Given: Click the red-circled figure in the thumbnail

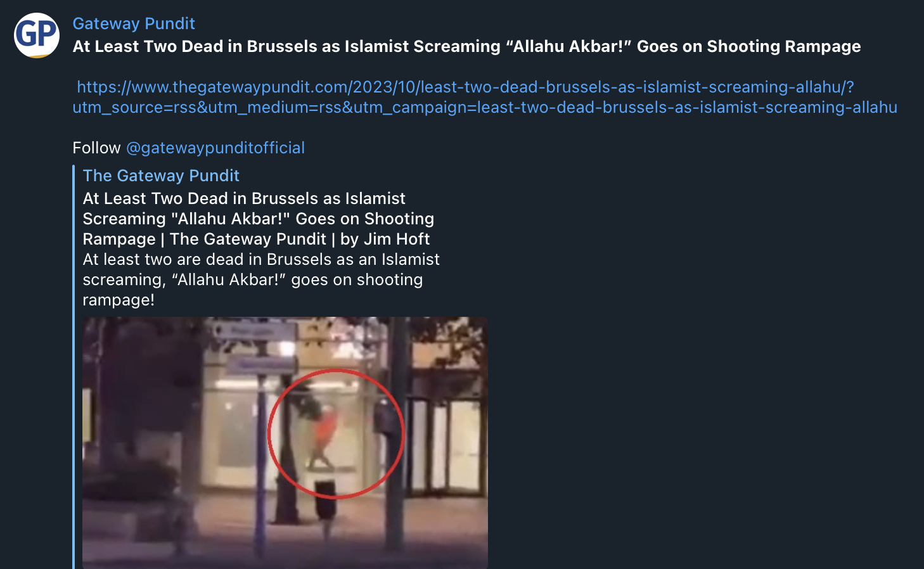Looking at the screenshot, I should (325, 434).
